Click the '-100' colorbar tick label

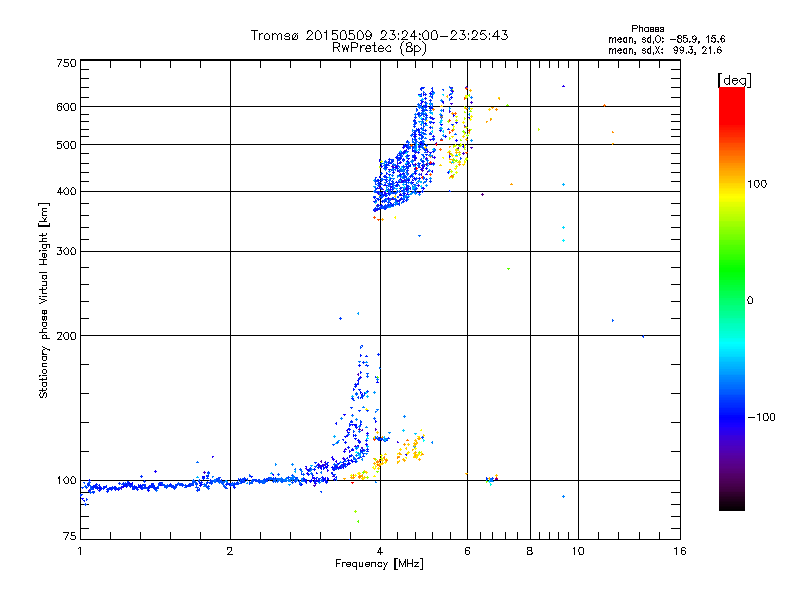click(761, 417)
